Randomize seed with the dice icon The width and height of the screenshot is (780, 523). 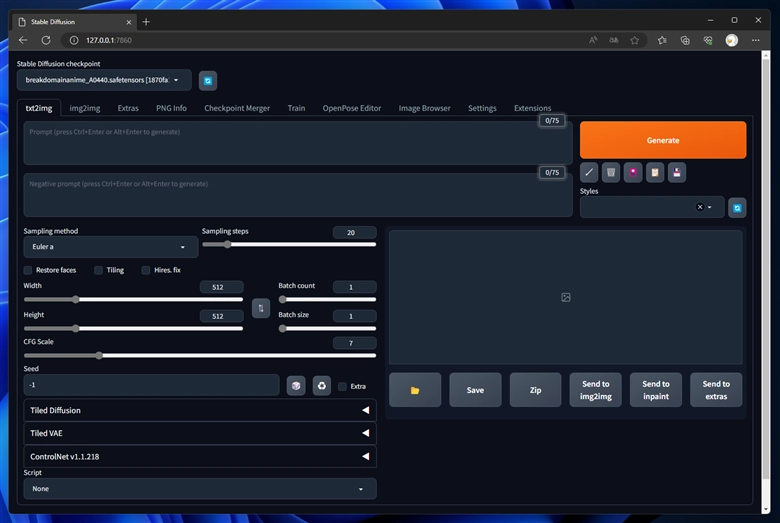(x=296, y=386)
